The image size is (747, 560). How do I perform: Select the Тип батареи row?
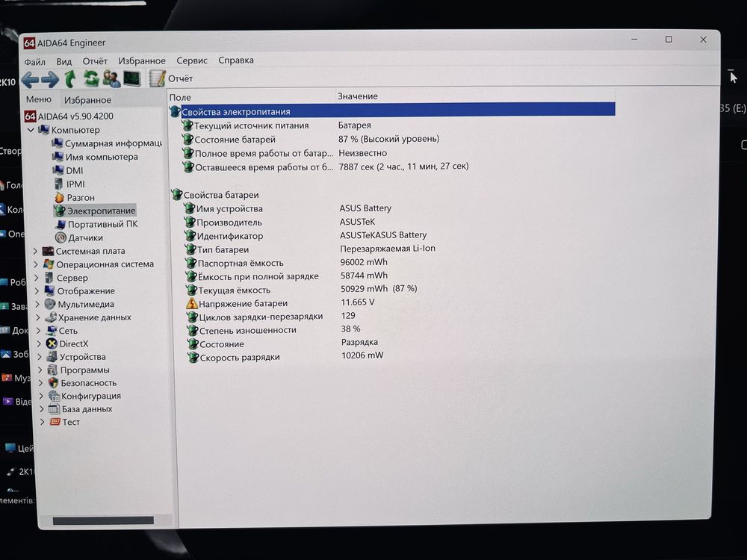(x=310, y=249)
